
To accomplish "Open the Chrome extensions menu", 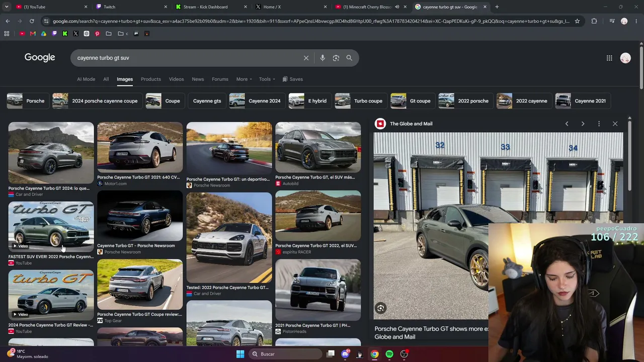I will pos(594,21).
